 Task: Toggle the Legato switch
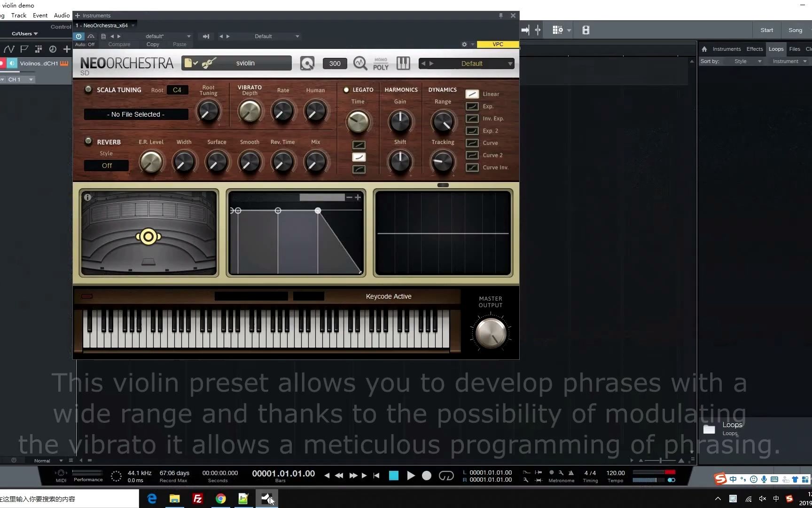346,90
